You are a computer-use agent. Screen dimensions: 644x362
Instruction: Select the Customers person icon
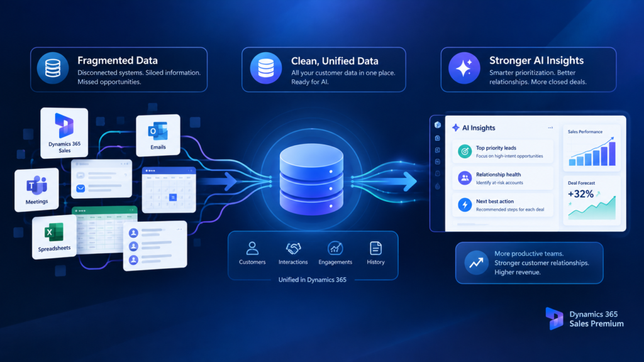pyautogui.click(x=252, y=248)
